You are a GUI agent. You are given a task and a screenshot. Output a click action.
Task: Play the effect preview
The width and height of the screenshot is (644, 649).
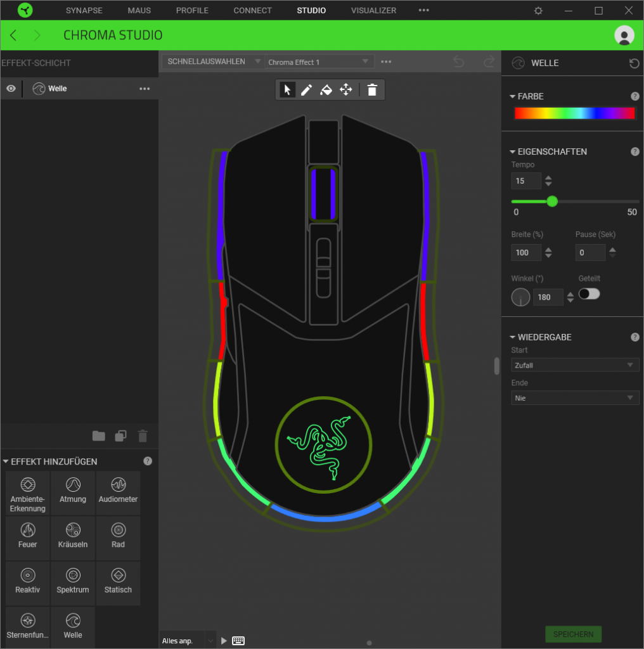[x=224, y=641]
